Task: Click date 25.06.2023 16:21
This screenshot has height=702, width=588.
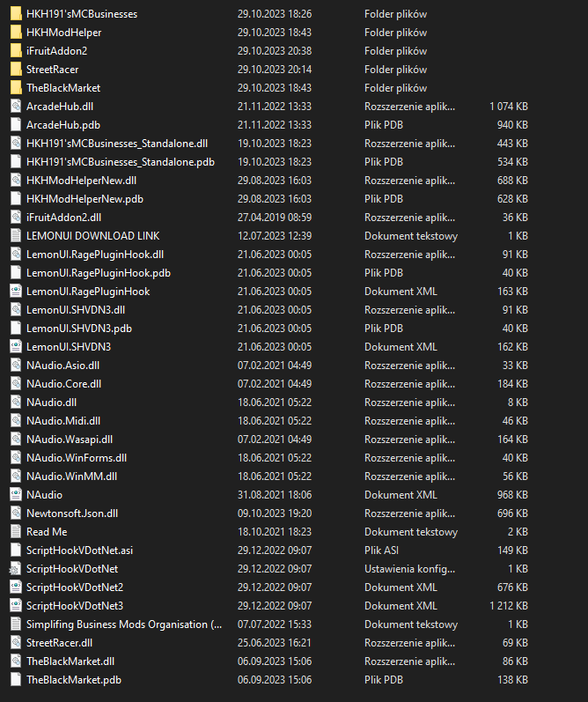Action: (275, 643)
